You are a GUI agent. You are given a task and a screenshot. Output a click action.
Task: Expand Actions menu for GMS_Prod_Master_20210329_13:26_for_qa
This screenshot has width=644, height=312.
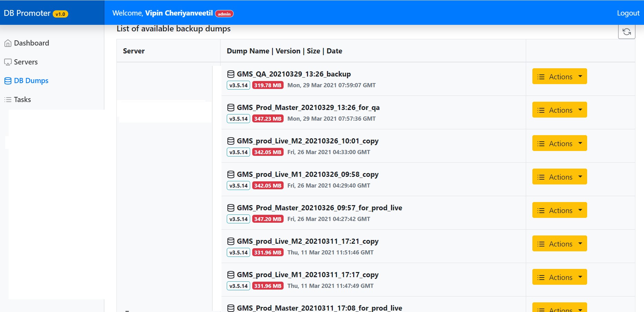pos(559,110)
